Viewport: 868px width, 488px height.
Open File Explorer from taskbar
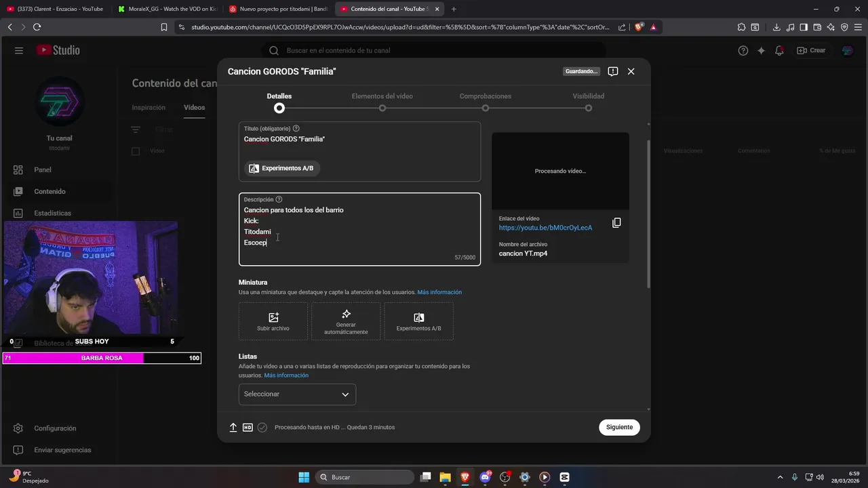[x=445, y=477]
